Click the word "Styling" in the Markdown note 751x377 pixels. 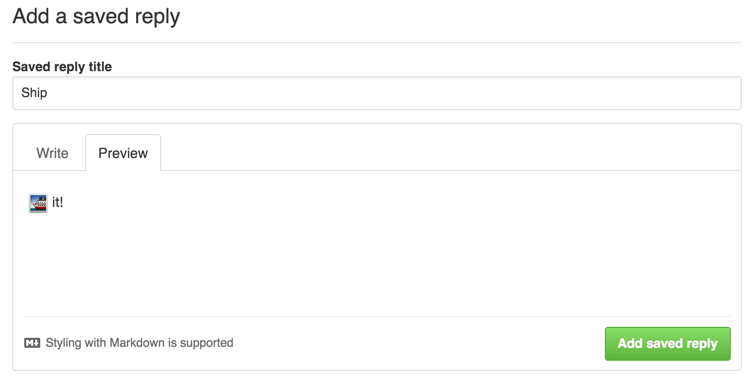(x=63, y=343)
